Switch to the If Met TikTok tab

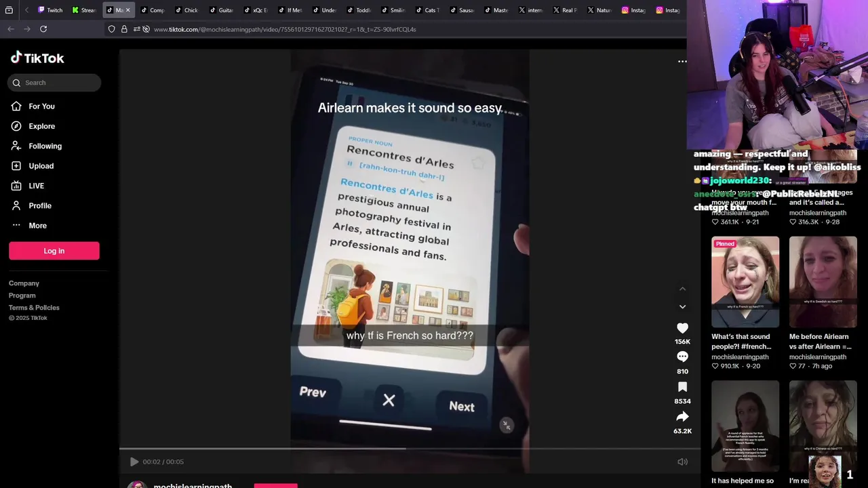coord(290,10)
